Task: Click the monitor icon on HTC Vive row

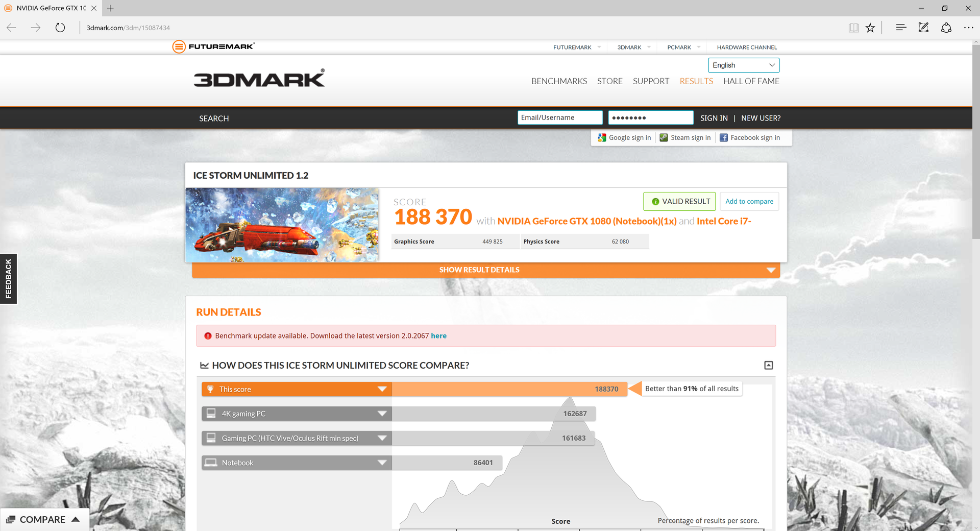Action: (x=211, y=438)
